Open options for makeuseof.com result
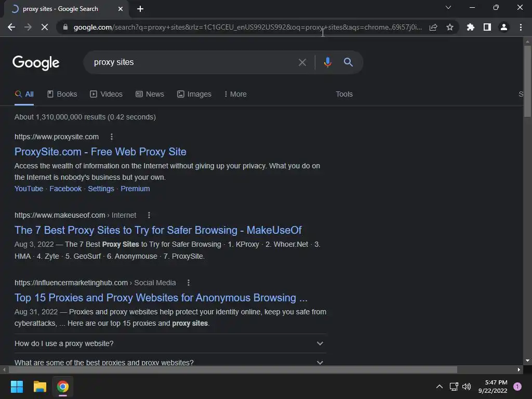Image resolution: width=532 pixels, height=399 pixels. click(149, 215)
